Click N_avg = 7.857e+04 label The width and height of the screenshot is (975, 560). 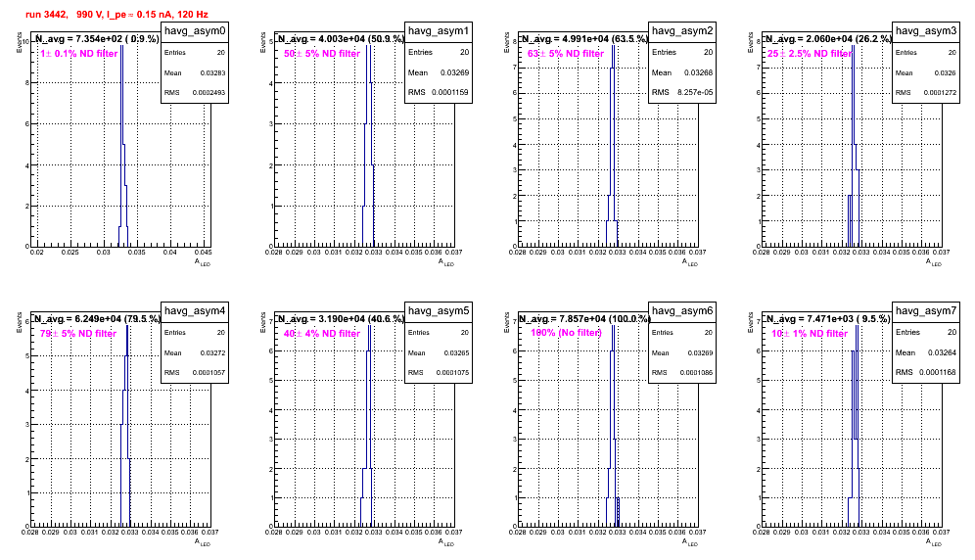(584, 318)
